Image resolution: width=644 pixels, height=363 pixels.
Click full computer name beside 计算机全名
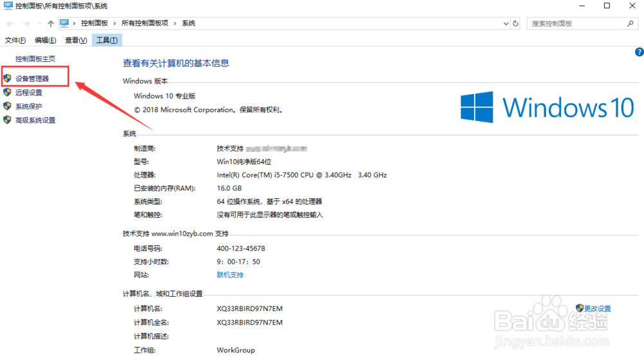(250, 322)
